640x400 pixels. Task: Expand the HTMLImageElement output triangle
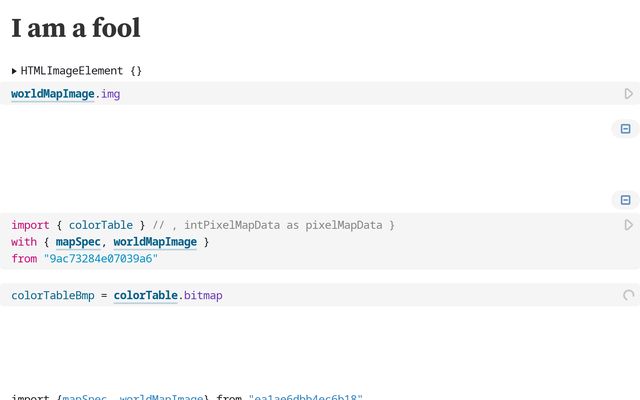pos(14,71)
